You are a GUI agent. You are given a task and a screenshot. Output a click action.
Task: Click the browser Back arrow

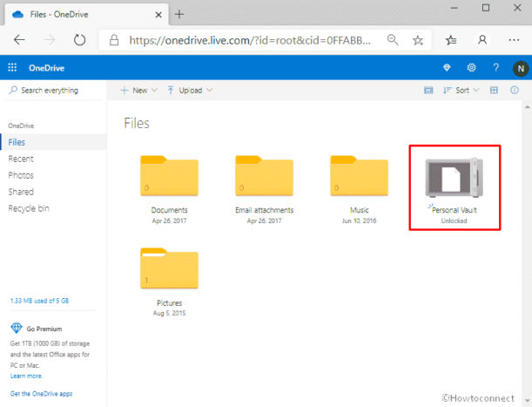[x=19, y=40]
